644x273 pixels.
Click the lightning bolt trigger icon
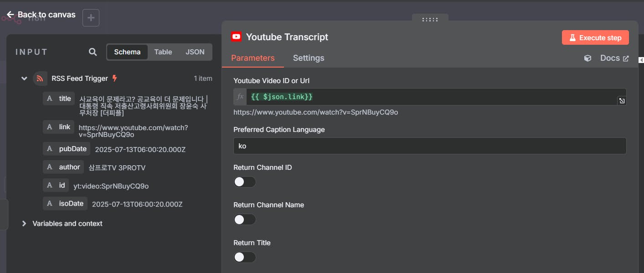coord(114,79)
